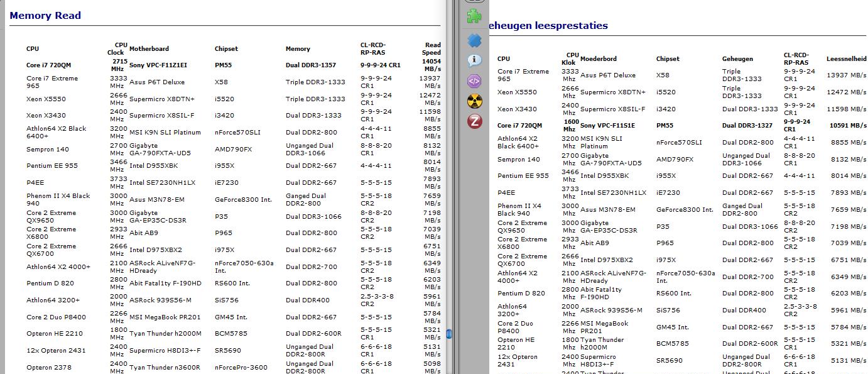Click the "Chipset" column header in the left window
868x374 pixels.
pyautogui.click(x=226, y=49)
